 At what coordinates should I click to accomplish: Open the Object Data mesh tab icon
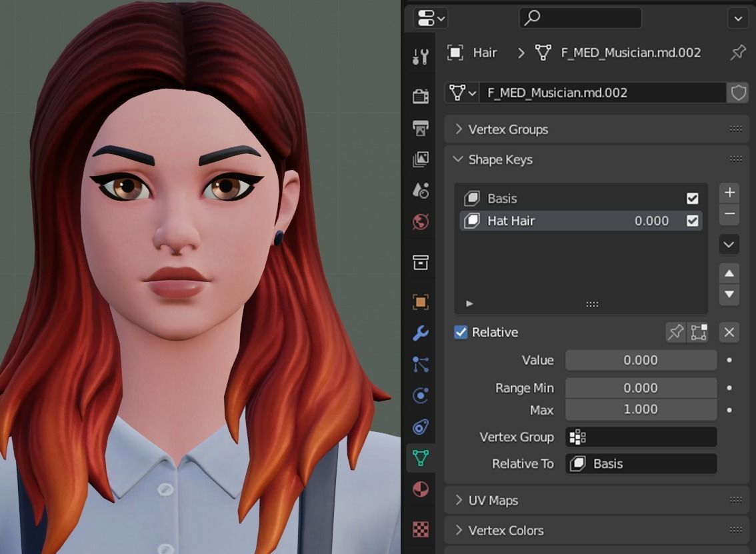tap(421, 458)
